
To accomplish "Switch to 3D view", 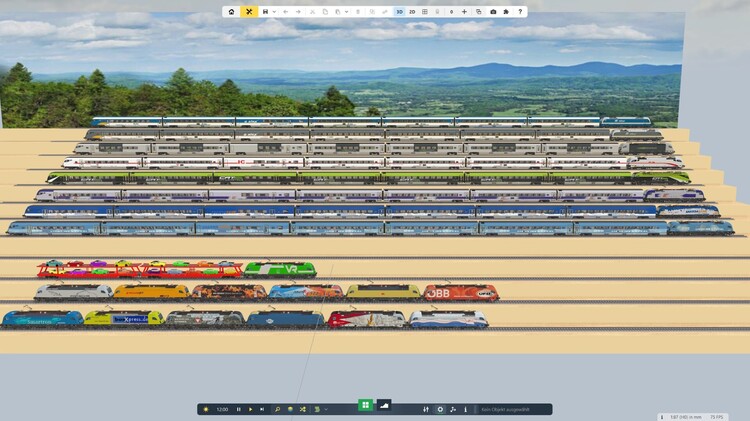I will pos(399,11).
